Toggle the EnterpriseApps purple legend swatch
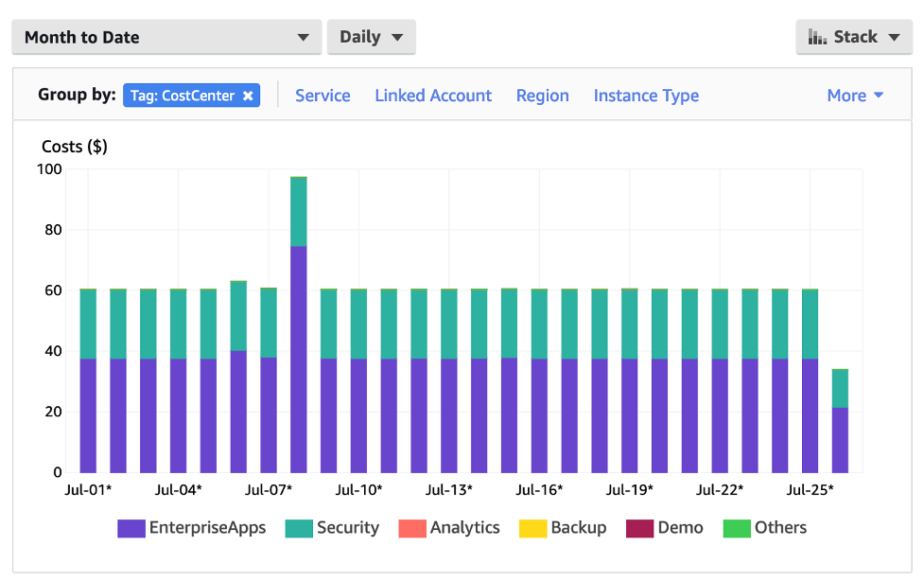The image size is (924, 581). pos(131,528)
